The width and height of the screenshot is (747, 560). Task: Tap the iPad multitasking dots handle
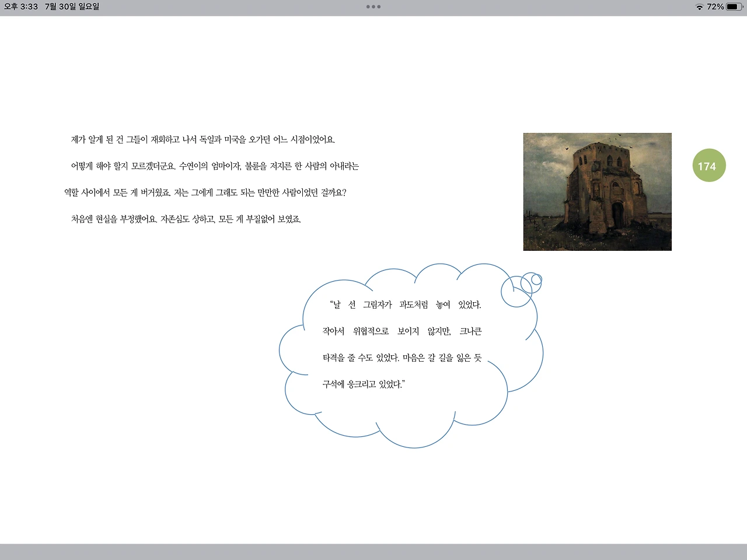(373, 7)
